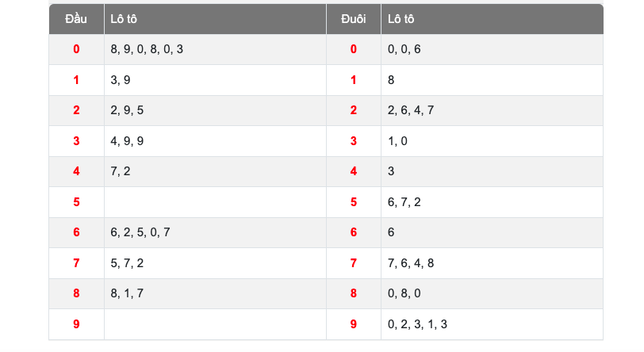Click the red 0 in the Đầu column

click(x=76, y=49)
